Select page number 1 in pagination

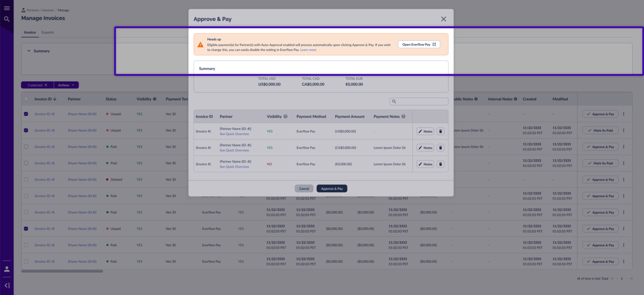[x=622, y=279]
